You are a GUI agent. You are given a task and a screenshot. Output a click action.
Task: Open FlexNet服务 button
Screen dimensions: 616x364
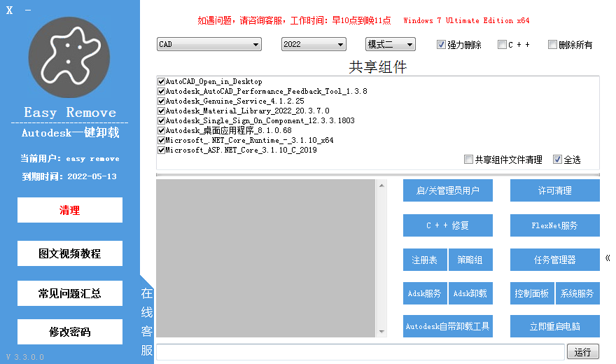554,225
